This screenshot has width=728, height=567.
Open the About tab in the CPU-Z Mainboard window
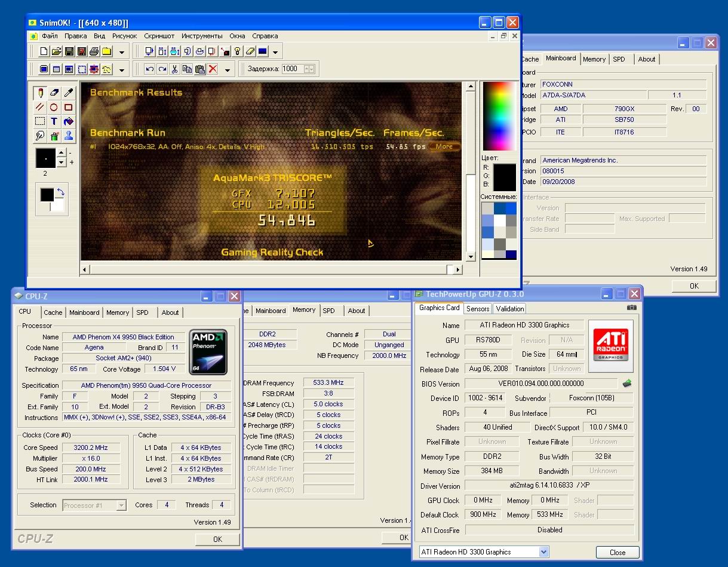pos(647,59)
